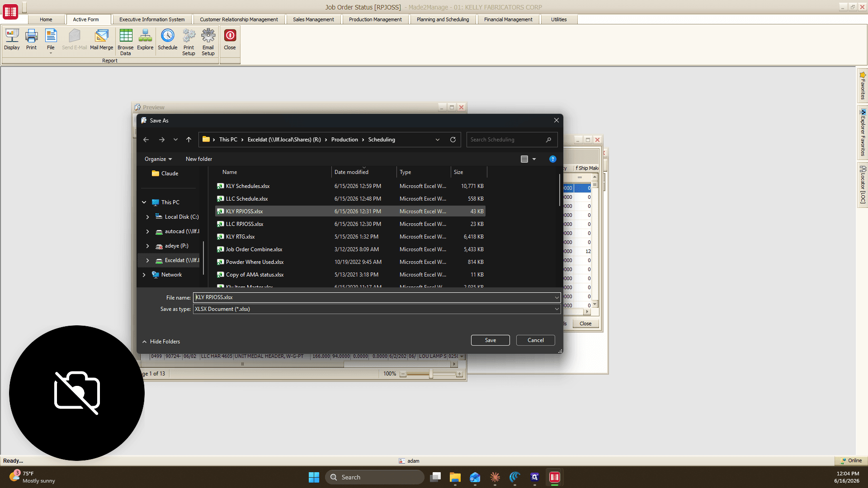Click the Back arrow in Save As
The width and height of the screenshot is (868, 488).
pyautogui.click(x=146, y=140)
